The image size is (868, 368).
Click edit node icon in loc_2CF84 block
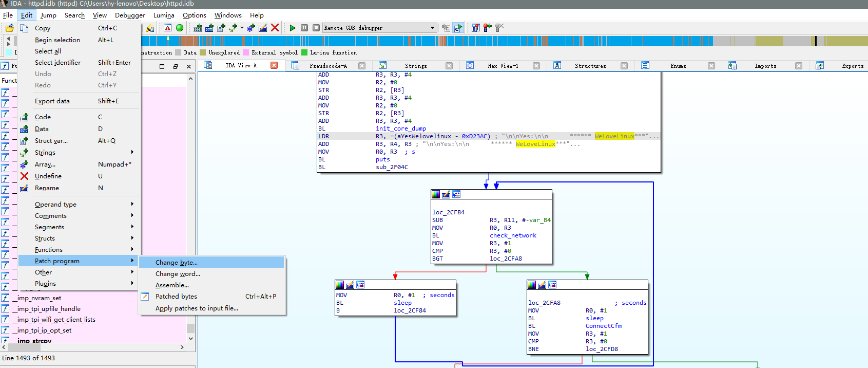446,194
